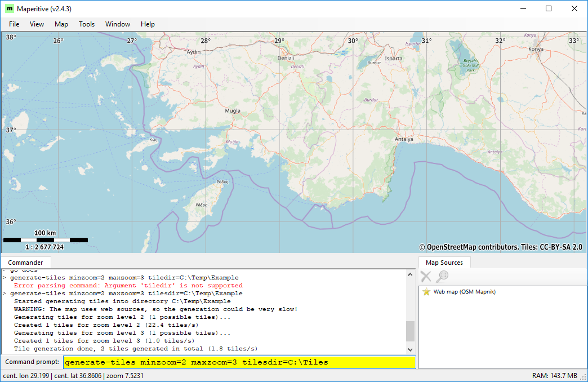Open the File menu
588x382 pixels.
click(x=14, y=24)
